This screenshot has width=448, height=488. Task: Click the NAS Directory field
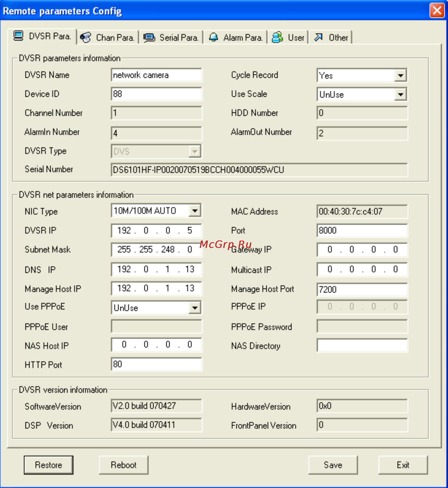click(x=362, y=345)
